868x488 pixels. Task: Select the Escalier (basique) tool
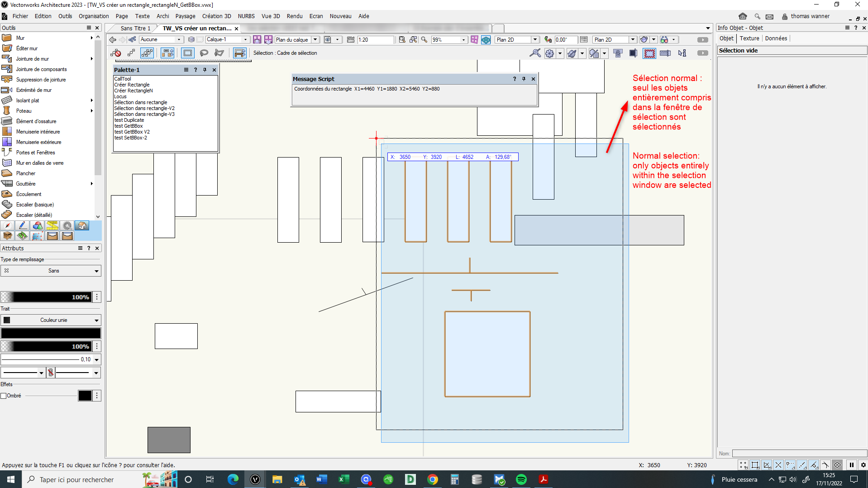click(x=35, y=205)
